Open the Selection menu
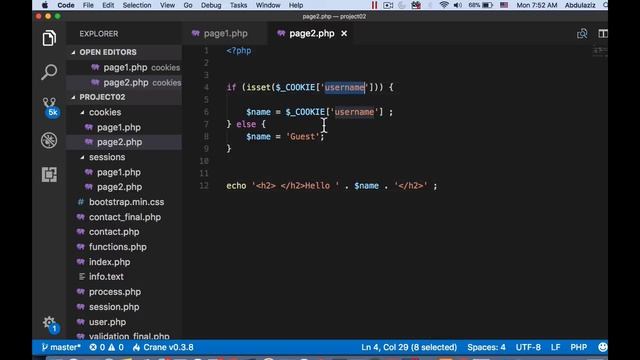The image size is (640, 360). point(137,5)
